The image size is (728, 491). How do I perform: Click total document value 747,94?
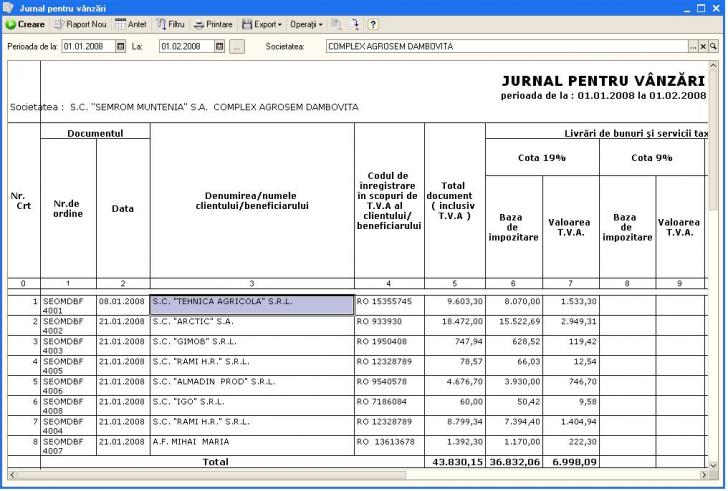pyautogui.click(x=455, y=345)
